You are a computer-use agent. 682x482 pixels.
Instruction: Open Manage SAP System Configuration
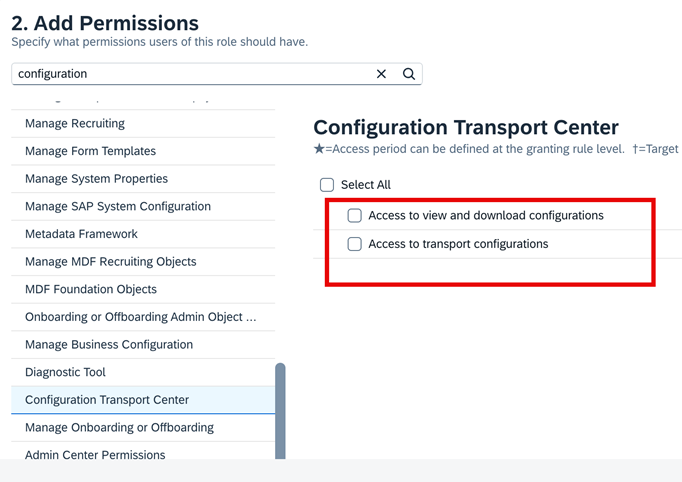point(143,206)
